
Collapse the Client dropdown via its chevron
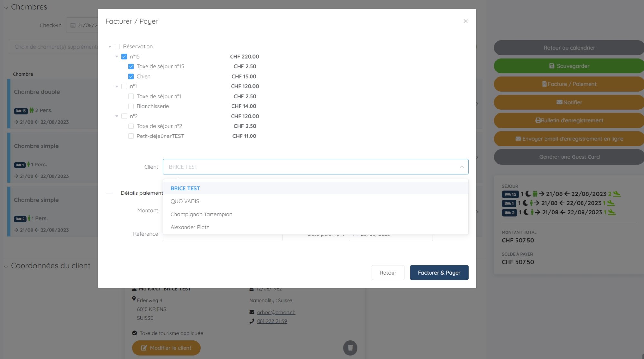[461, 167]
